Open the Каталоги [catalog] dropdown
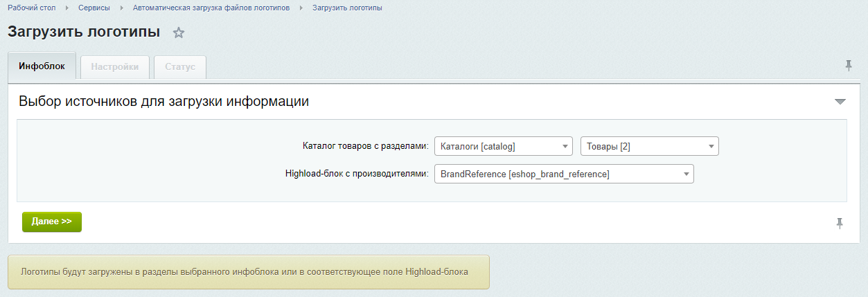Screen dimensions: 868x297 point(503,146)
